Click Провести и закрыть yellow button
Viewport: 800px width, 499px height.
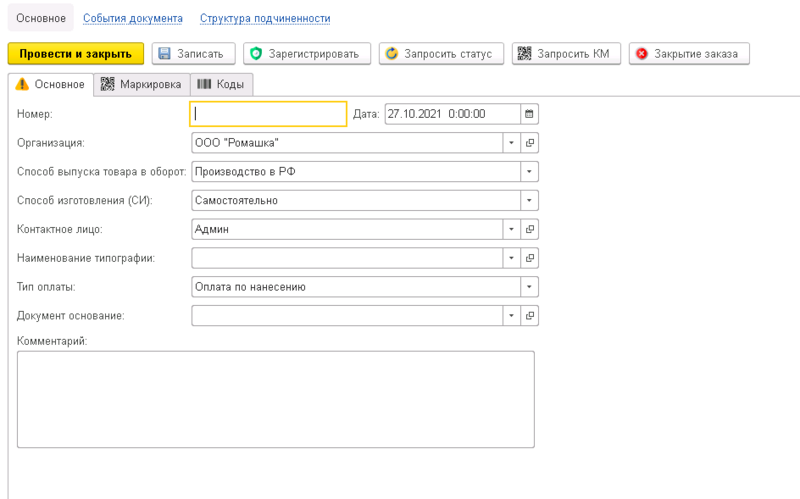pos(76,53)
